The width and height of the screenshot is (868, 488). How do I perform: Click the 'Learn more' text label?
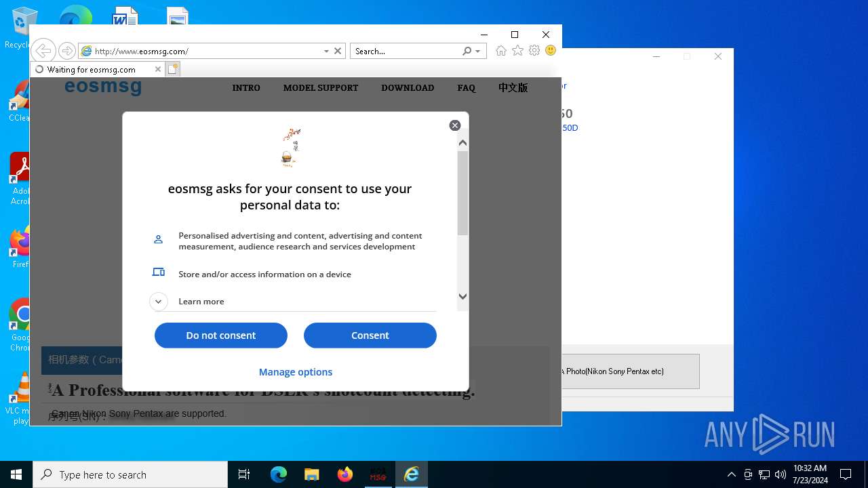tap(201, 302)
